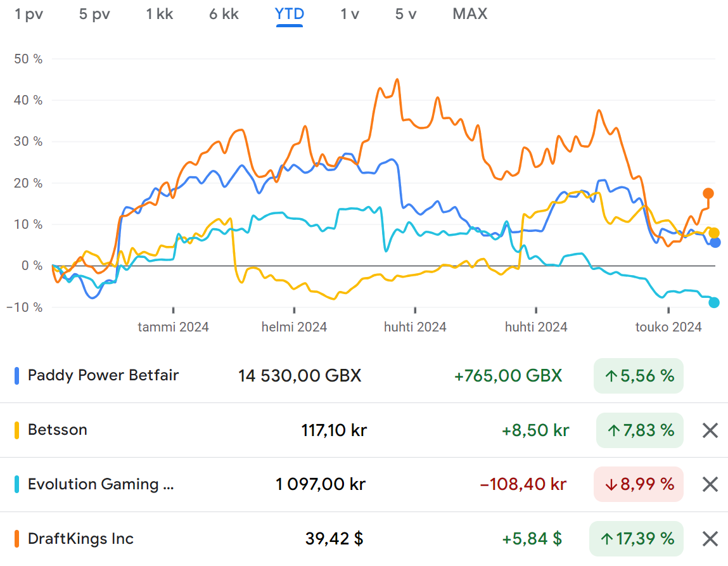This screenshot has width=728, height=566.
Task: Click the blue Paddy Power Betfair color marker
Action: (x=16, y=376)
